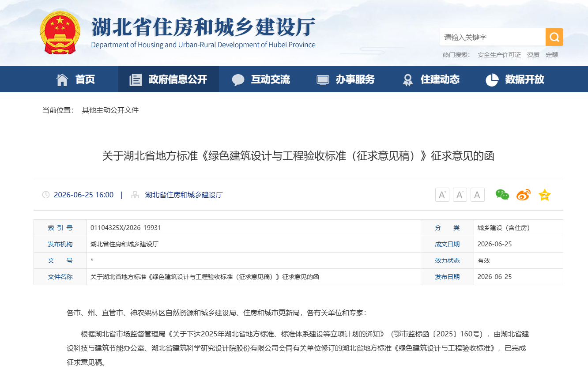This screenshot has height=377, width=588.
Task: Focus the 请输入关键字 search field
Action: point(493,37)
